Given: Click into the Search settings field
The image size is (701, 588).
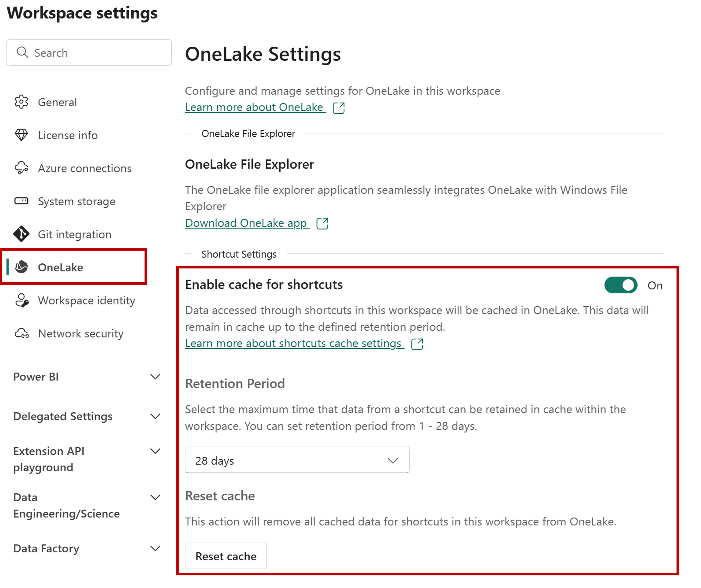Looking at the screenshot, I should pyautogui.click(x=89, y=53).
